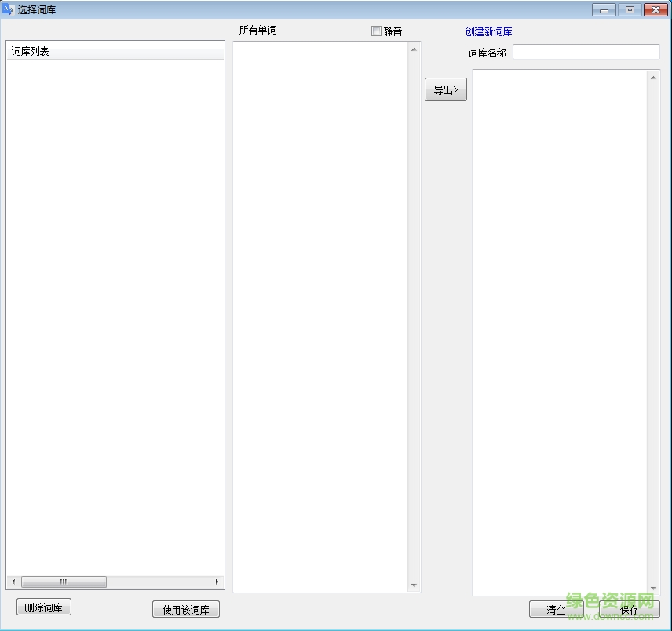Enable the 静音 mute checkbox
Screen dimensions: 672x631
point(376,31)
